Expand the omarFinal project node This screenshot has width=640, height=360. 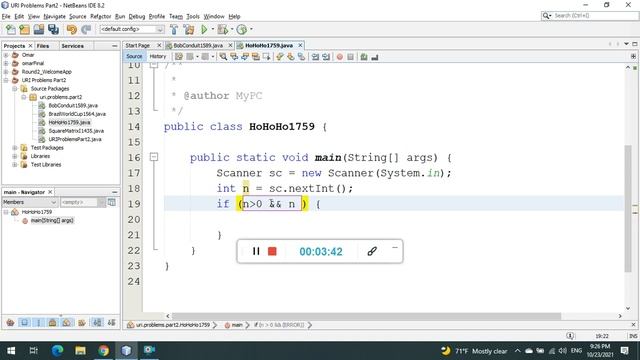[x=6, y=63]
